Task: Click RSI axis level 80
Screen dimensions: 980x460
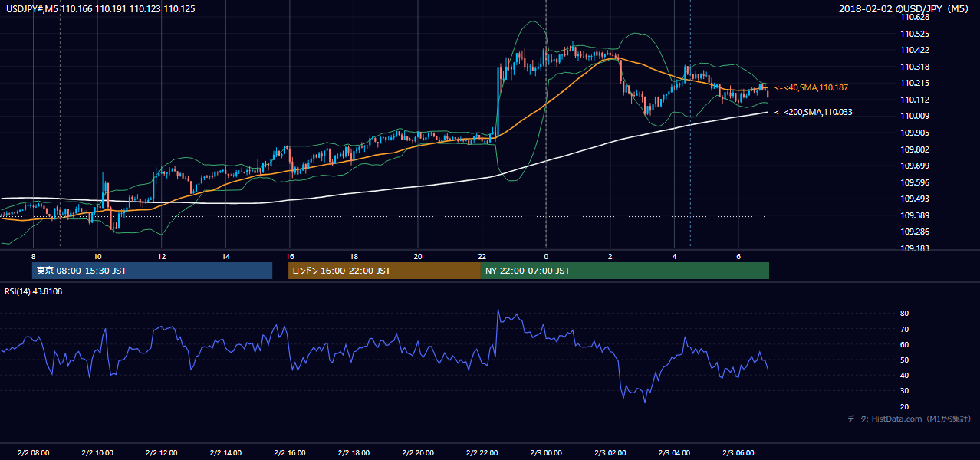Action: pyautogui.click(x=905, y=314)
